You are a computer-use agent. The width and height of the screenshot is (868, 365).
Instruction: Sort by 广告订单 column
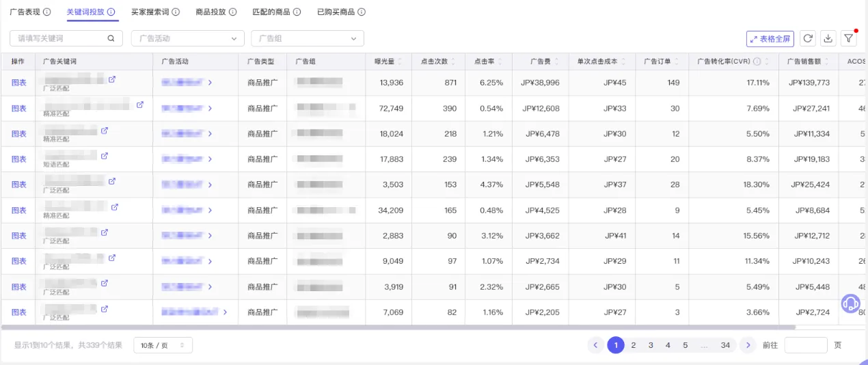[675, 62]
